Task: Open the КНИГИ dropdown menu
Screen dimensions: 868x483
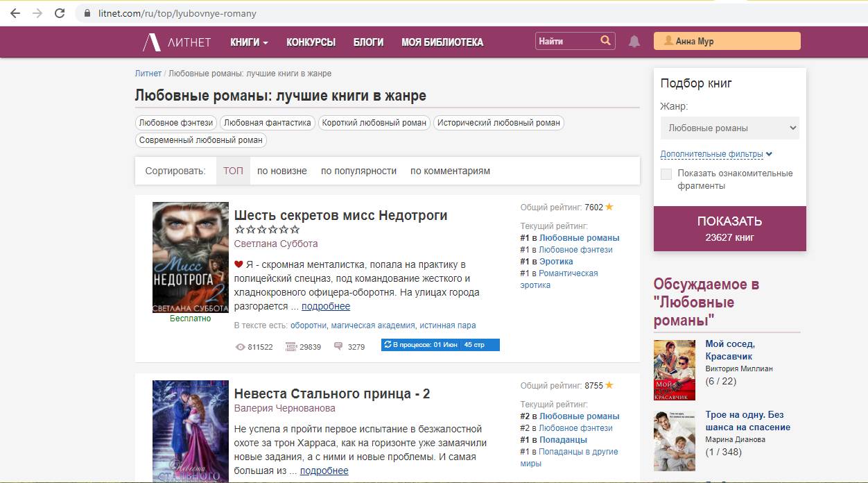Action: pyautogui.click(x=249, y=42)
